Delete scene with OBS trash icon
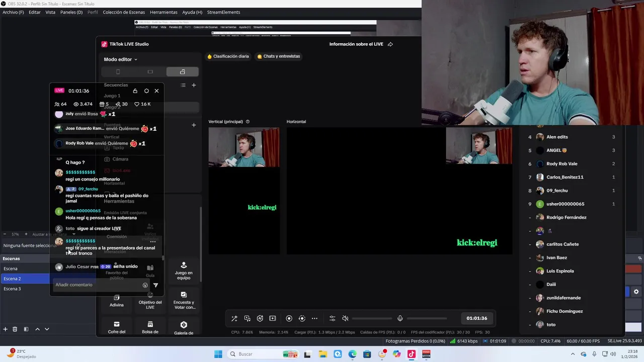The width and height of the screenshot is (644, 362). [x=15, y=329]
